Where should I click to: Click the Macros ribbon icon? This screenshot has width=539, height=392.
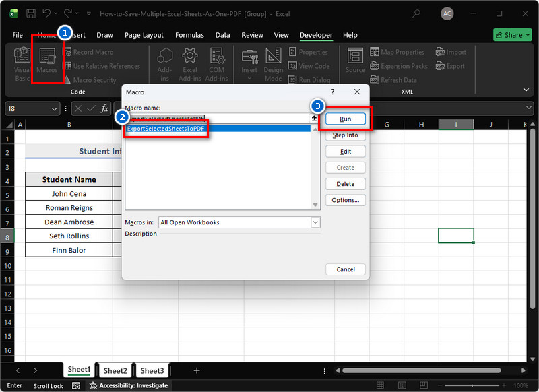[x=47, y=61]
